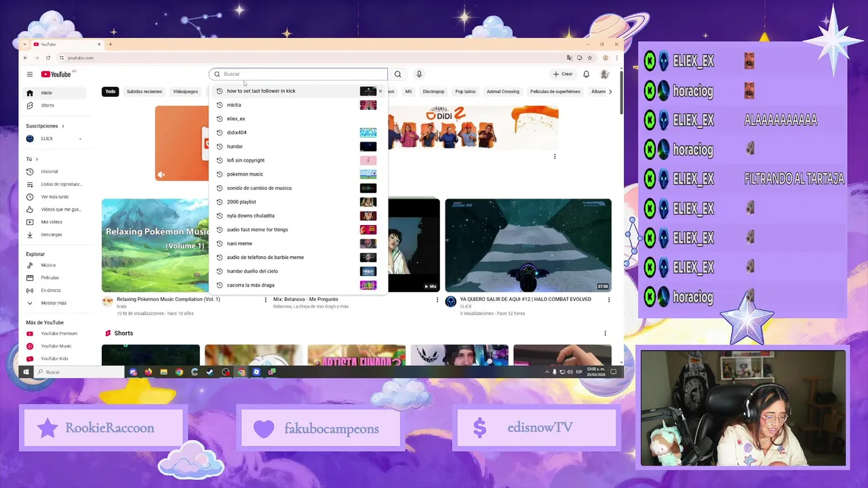Expand Mostrar más in Explorar
This screenshot has height=488, width=868.
point(56,303)
